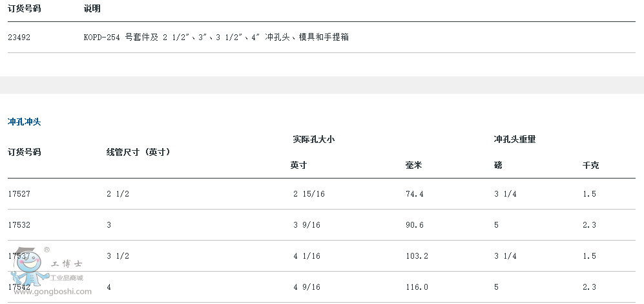This screenshot has height=304, width=644.
Task: Click the 说明 column header
Action: [92, 8]
